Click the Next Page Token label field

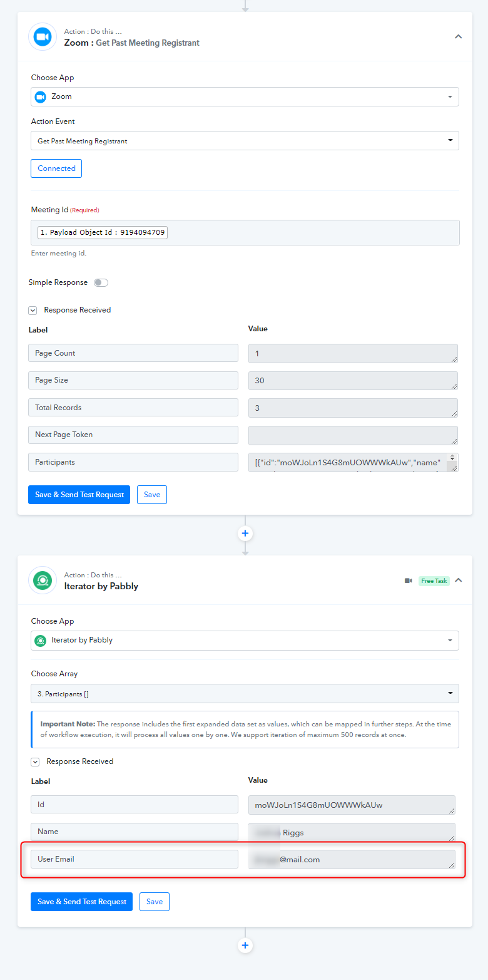coord(133,435)
